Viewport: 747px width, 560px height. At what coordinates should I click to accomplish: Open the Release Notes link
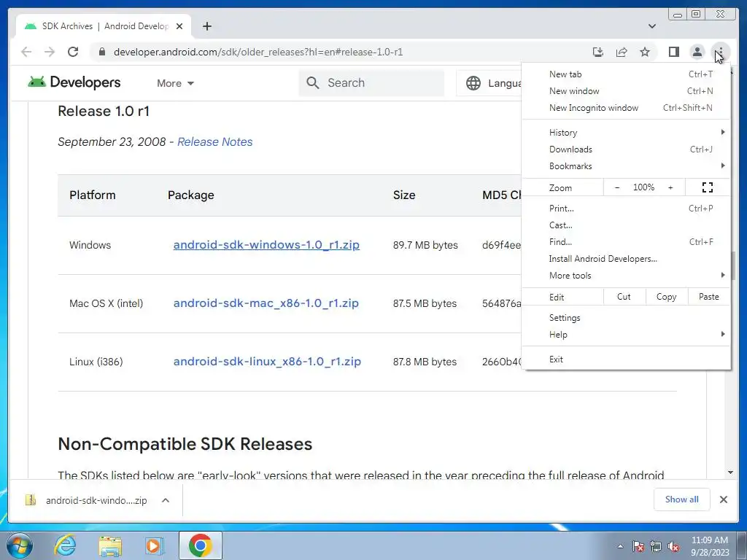pos(215,142)
